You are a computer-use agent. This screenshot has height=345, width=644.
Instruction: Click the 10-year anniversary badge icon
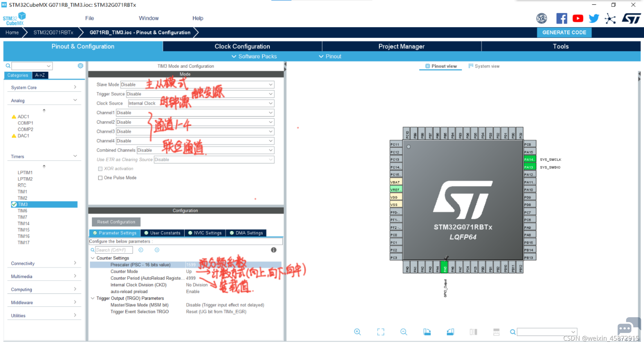point(542,18)
